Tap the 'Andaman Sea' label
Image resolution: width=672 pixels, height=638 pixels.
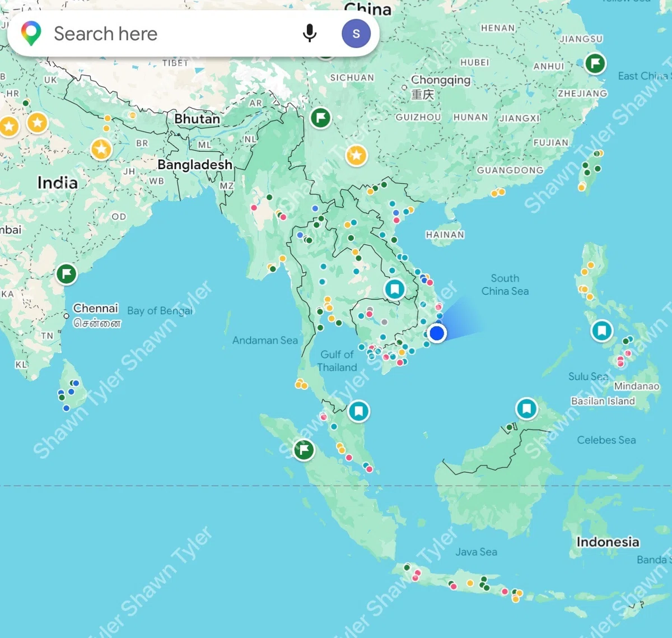(x=265, y=340)
